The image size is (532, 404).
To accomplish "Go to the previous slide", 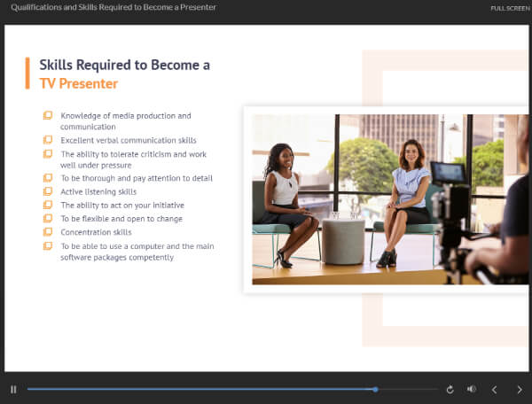I will tap(495, 390).
